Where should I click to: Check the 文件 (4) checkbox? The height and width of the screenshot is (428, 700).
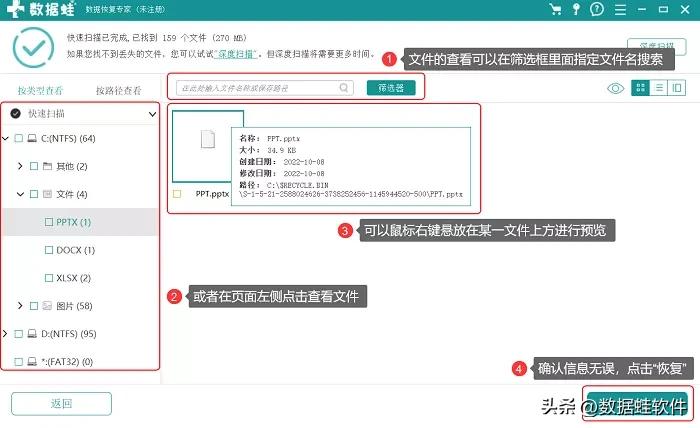[x=34, y=194]
